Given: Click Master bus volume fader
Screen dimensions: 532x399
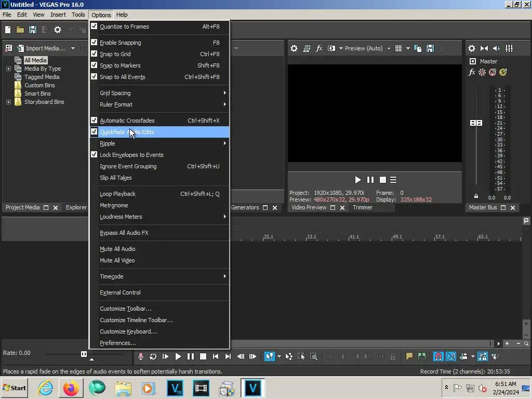Looking at the screenshot, I should [x=476, y=123].
